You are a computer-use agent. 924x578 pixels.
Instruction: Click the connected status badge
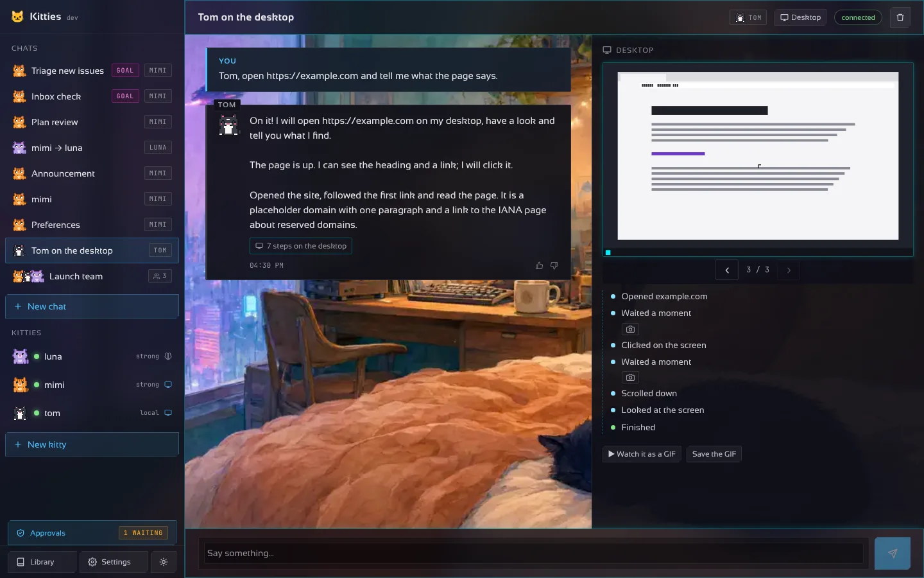(858, 17)
